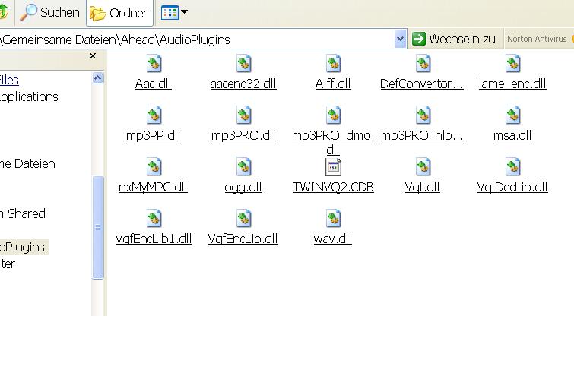Click the nxMyMPC.dll file name

[x=154, y=187]
